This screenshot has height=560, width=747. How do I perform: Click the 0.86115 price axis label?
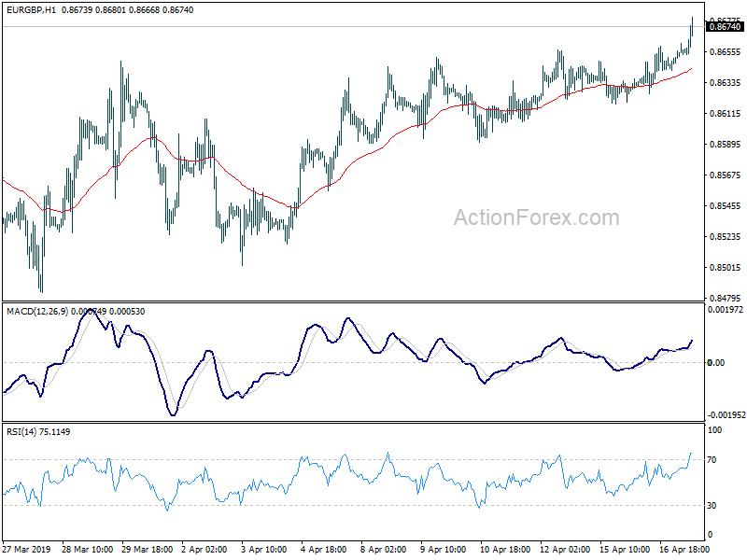pos(726,113)
